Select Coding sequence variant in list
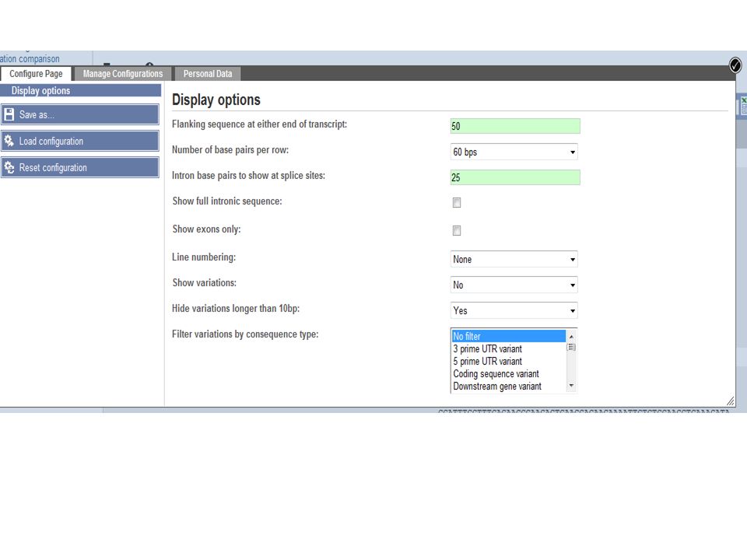This screenshot has height=560, width=747. click(x=508, y=374)
